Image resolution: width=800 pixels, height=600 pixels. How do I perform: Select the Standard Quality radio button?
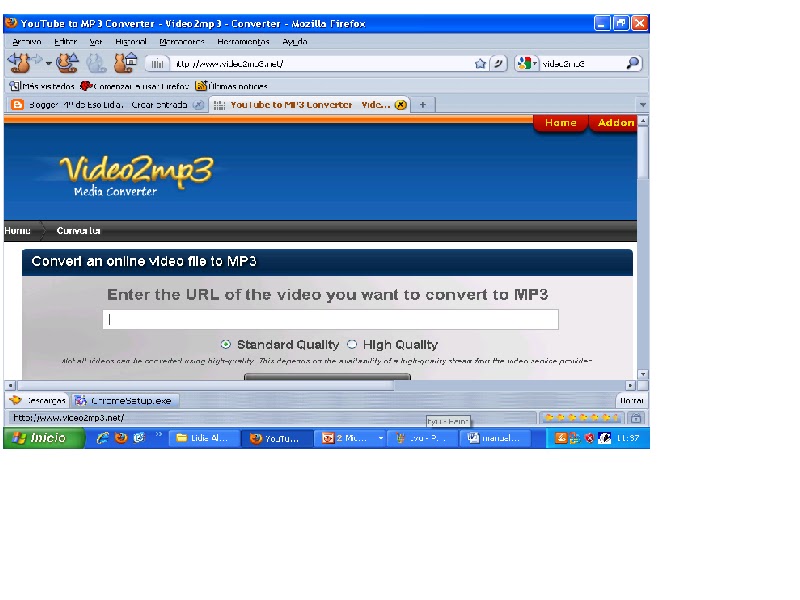pos(226,344)
